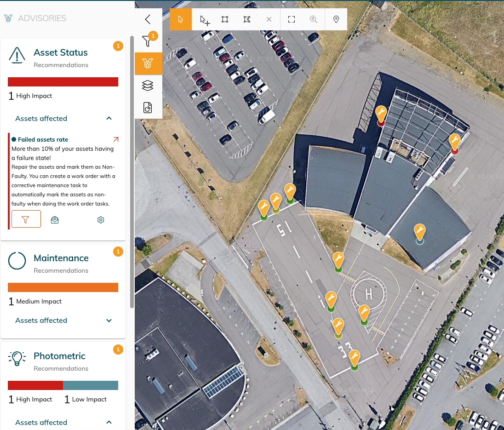Click the add location pin tool
This screenshot has width=504, height=430.
tap(336, 19)
